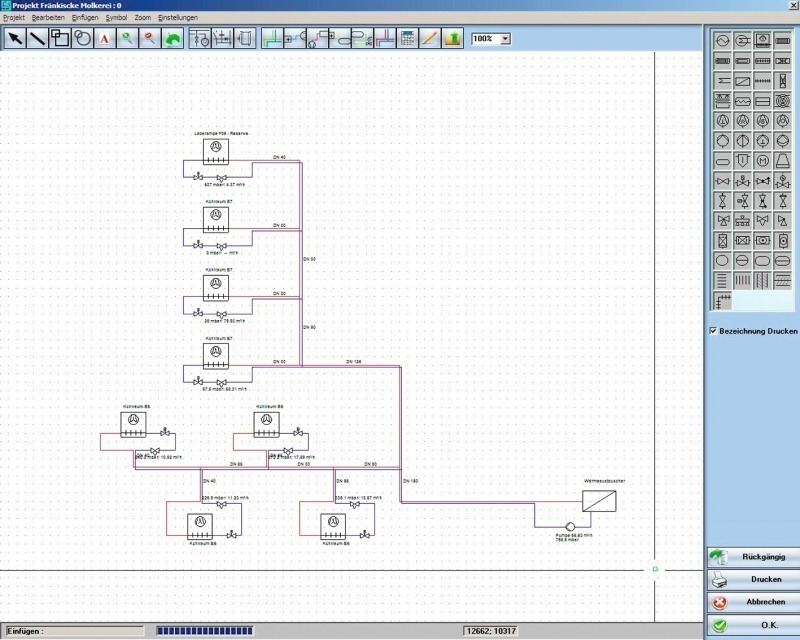Open the Zoom menu
This screenshot has width=800, height=640.
click(143, 17)
